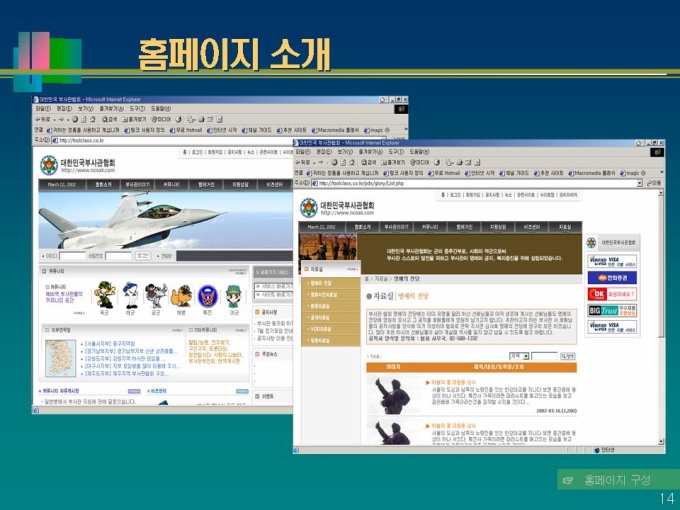Click BIG Trust banner
Image resolution: width=680 pixels, height=510 pixels.
point(612,311)
